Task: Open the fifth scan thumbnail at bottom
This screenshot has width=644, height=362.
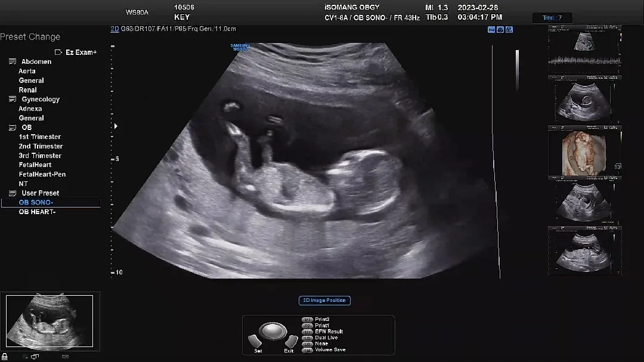Action: (585, 250)
